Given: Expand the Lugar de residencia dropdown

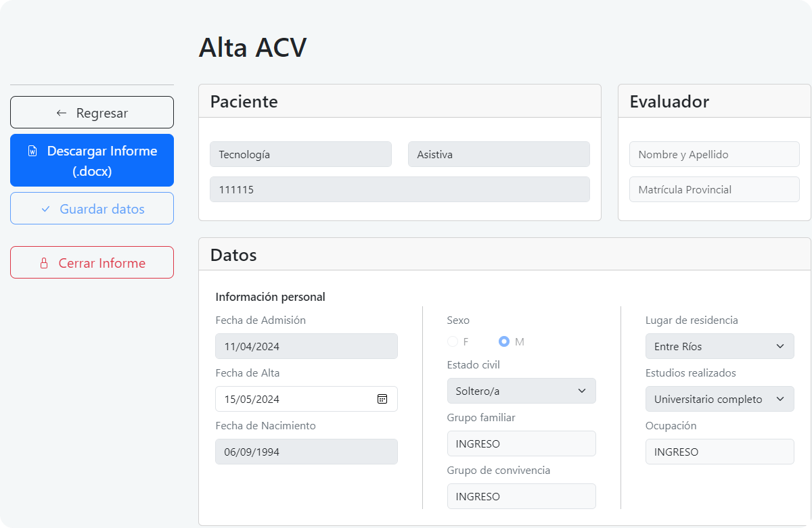Looking at the screenshot, I should coord(719,346).
